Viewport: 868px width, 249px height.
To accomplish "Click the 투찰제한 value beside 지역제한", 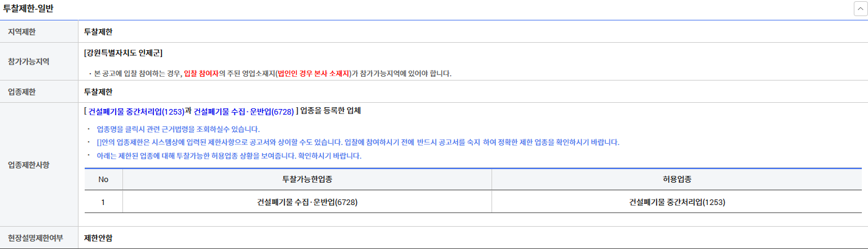I will pos(98,32).
